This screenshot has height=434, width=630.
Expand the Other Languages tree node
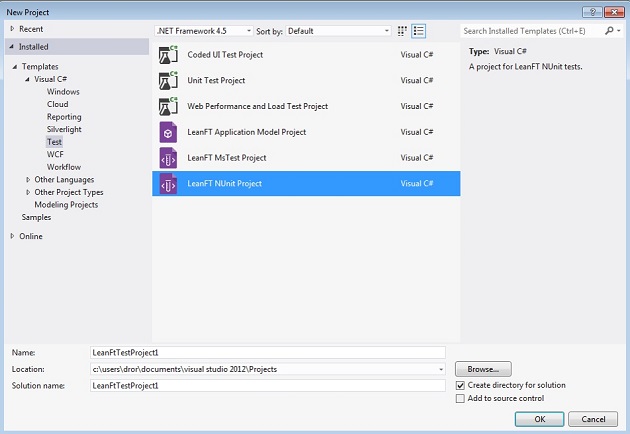pos(26,180)
